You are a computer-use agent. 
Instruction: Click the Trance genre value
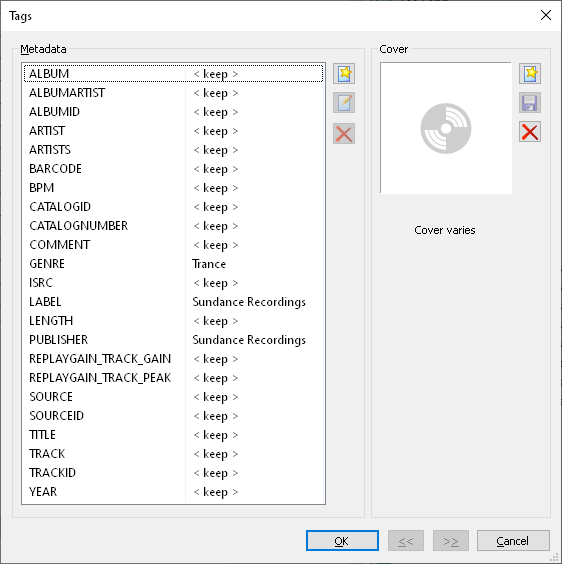pos(209,264)
